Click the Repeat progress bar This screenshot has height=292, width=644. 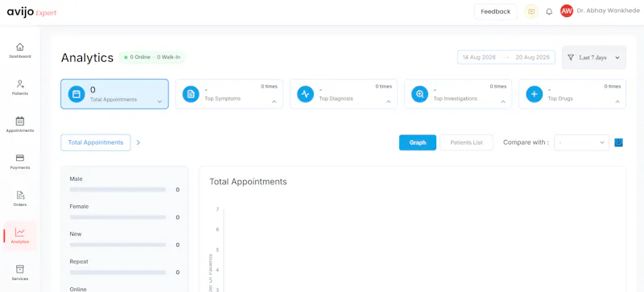pyautogui.click(x=118, y=272)
